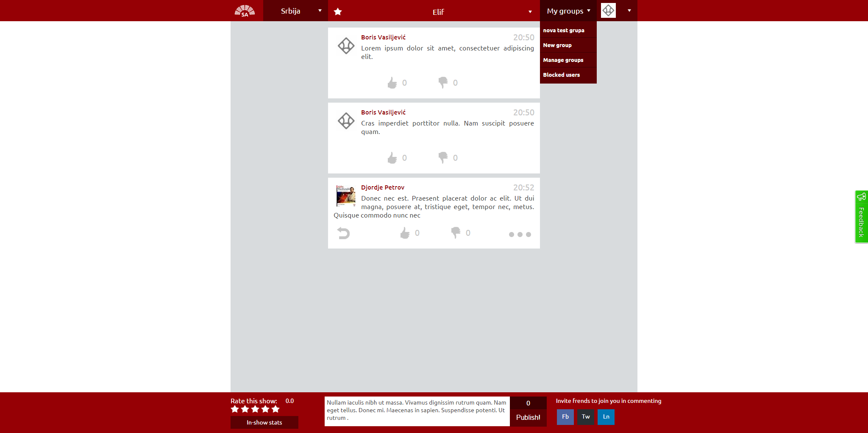Open more options dots on Djordje's comment
The width and height of the screenshot is (868, 433).
pos(520,235)
